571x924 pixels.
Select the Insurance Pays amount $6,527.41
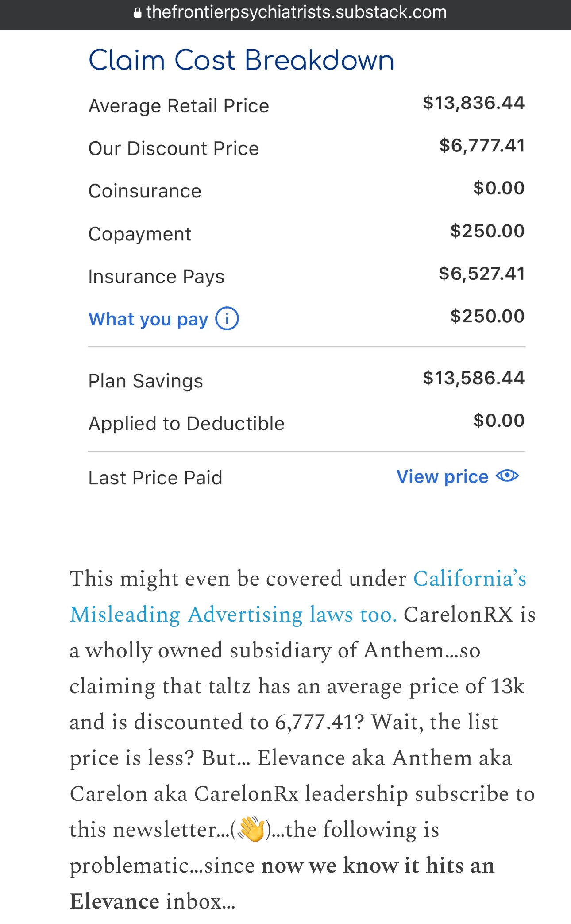click(482, 274)
